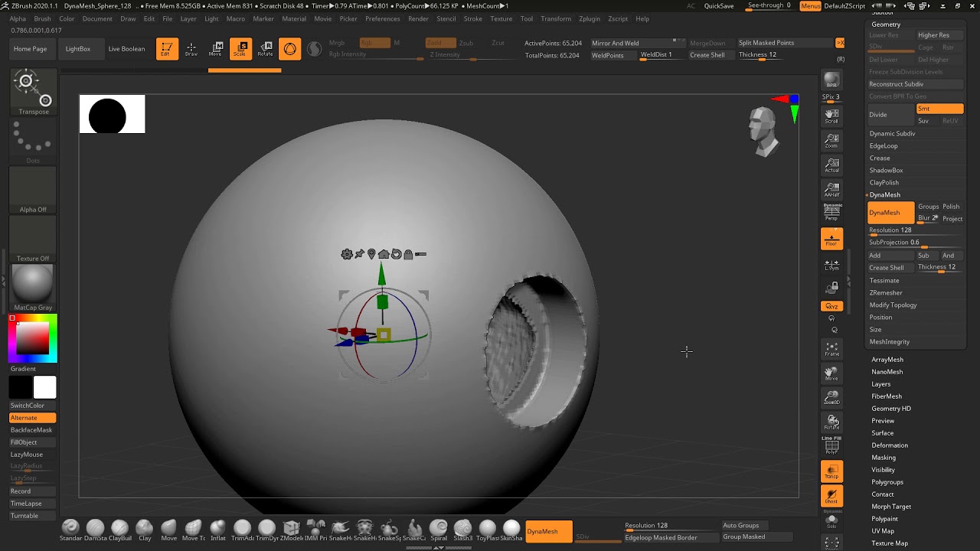Click the Frame mesh icon

831,350
